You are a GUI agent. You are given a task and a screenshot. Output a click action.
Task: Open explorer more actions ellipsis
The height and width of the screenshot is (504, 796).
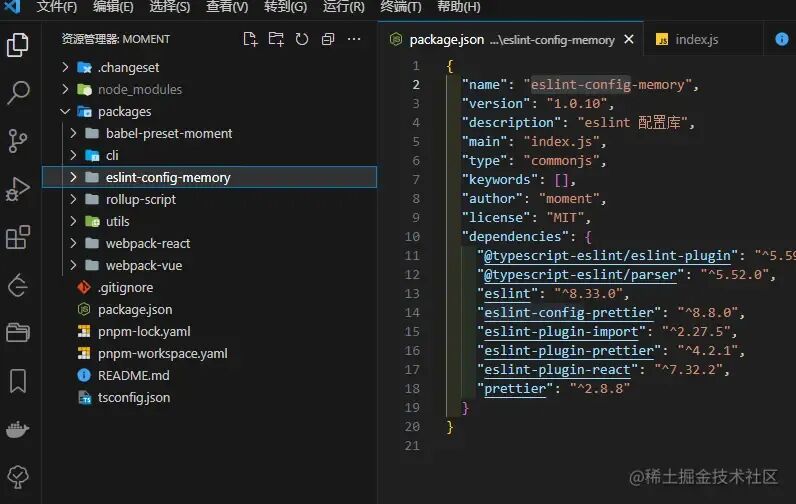(354, 39)
